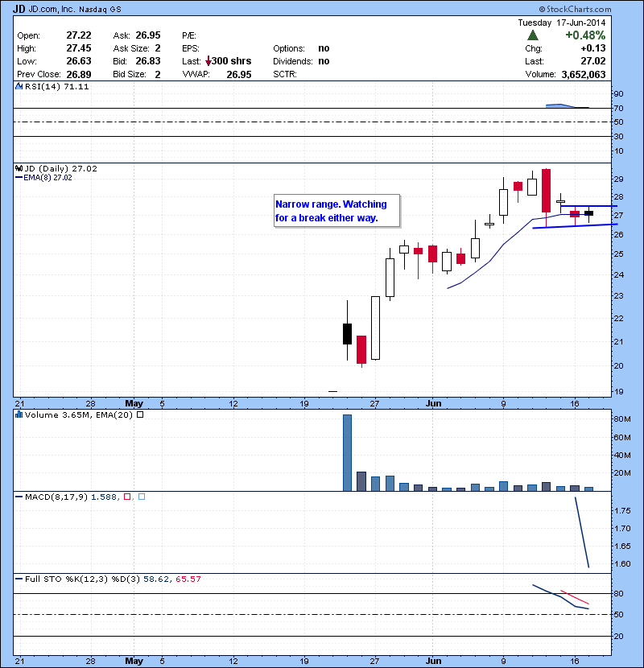Image resolution: width=644 pixels, height=668 pixels.
Task: Click the Low price 26.63
Action: click(x=79, y=61)
